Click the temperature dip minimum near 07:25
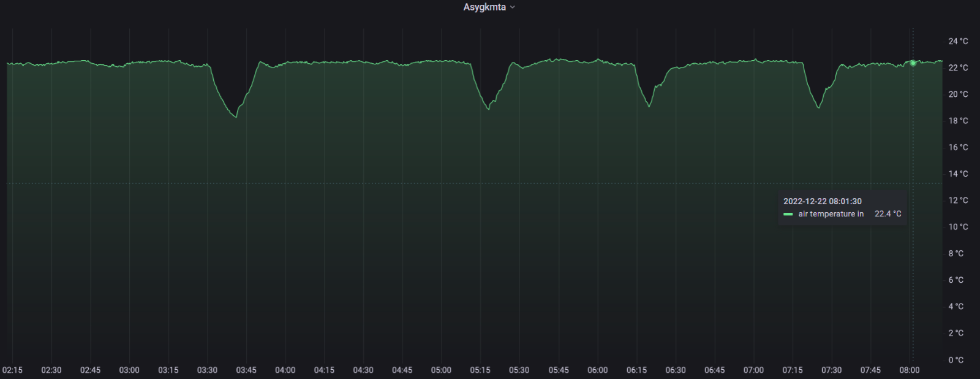Viewport: 980px width, 379px height. coord(819,108)
